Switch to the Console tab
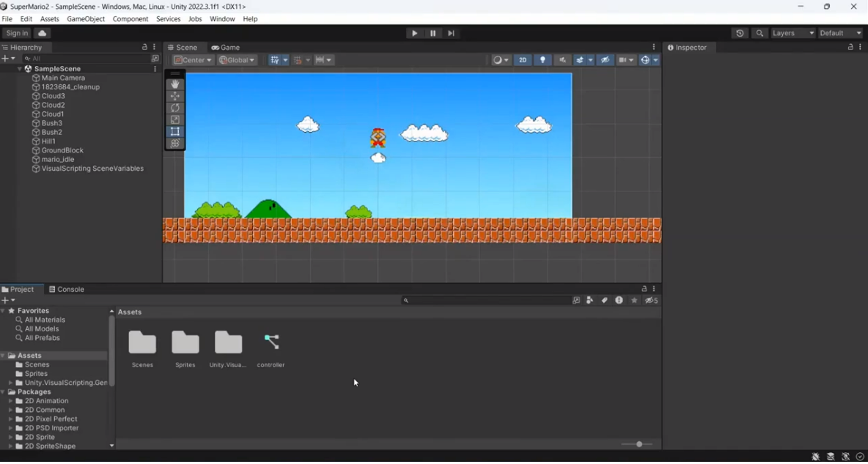This screenshot has height=464, width=868. [67, 289]
